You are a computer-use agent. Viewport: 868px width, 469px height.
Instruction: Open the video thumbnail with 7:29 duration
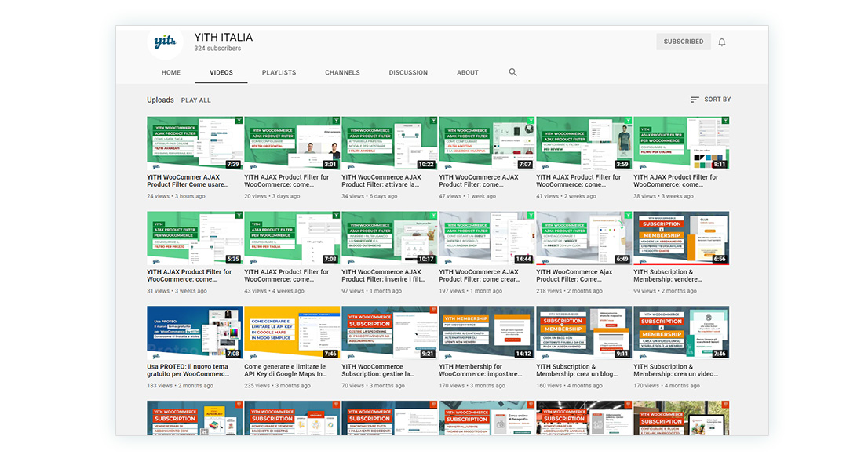point(195,144)
